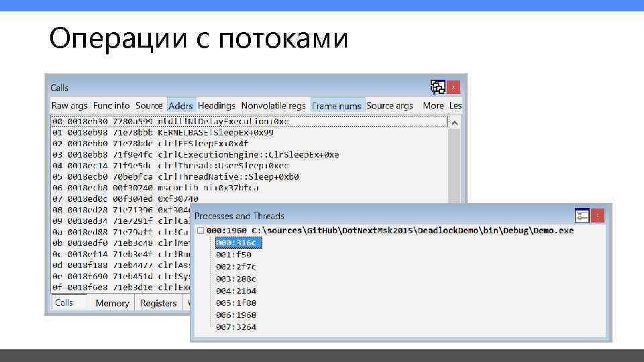The height and width of the screenshot is (362, 644).
Task: Select thread 006:1968
Action: [236, 315]
